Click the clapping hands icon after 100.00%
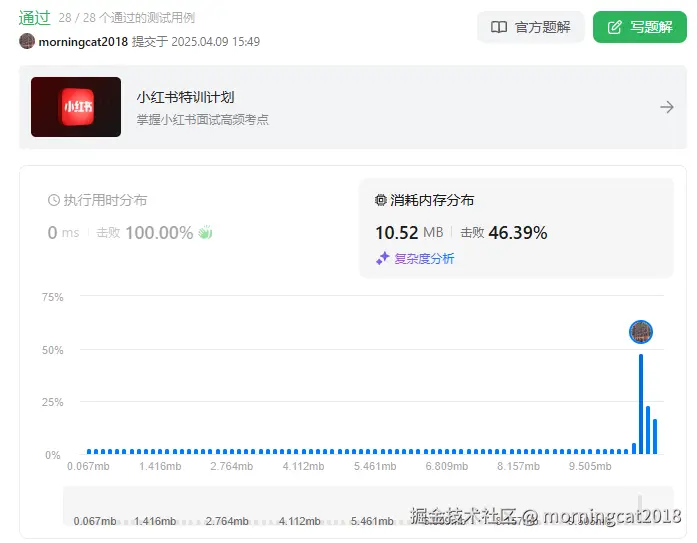This screenshot has width=697, height=543. (205, 232)
